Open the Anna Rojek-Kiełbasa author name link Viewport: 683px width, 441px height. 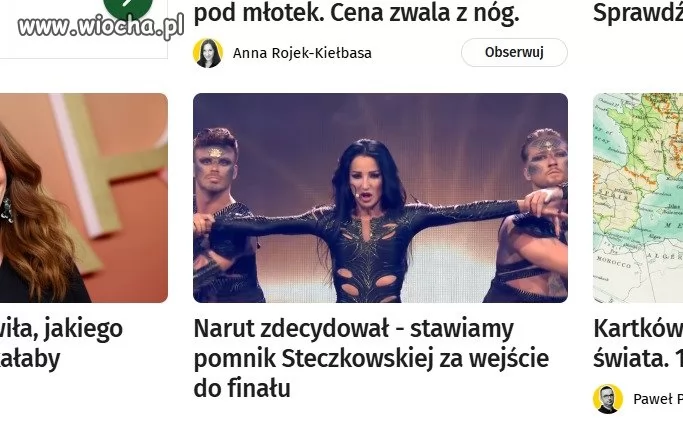click(x=302, y=53)
